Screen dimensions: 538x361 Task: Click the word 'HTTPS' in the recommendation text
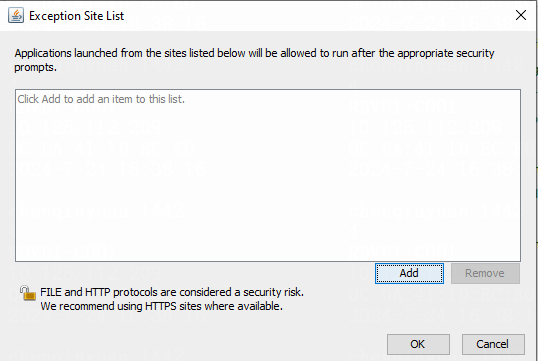coord(161,306)
